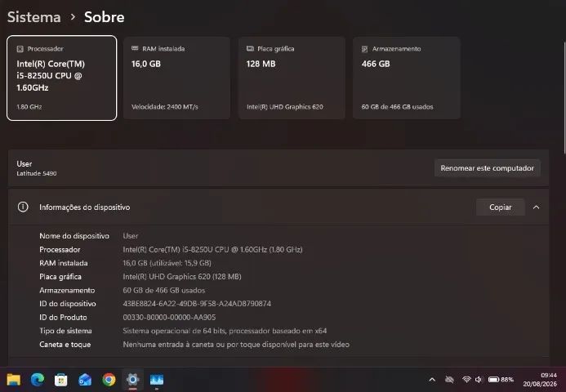Select the Processador Intel Core i5-8250U card
The height and width of the screenshot is (392, 566).
coord(62,78)
